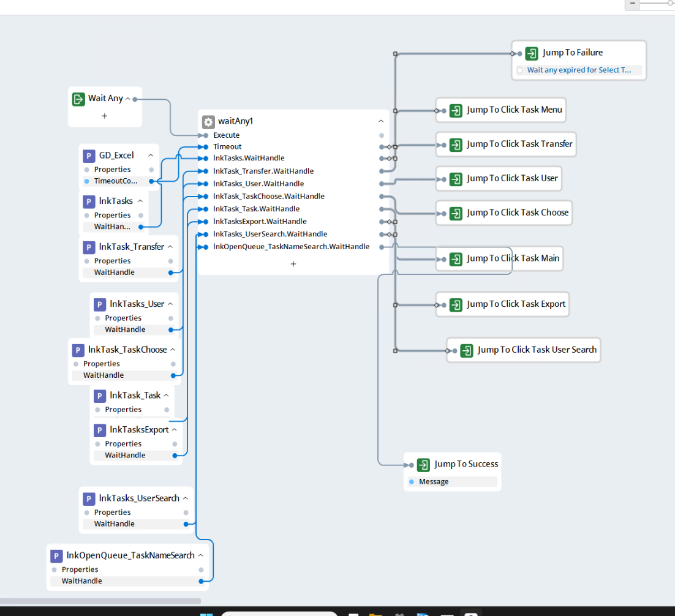Add a new wait handle to waitAny1

[293, 264]
